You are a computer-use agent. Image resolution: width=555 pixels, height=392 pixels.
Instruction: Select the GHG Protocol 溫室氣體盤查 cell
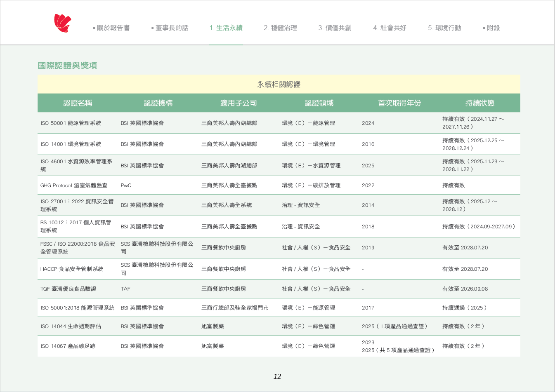click(x=74, y=185)
